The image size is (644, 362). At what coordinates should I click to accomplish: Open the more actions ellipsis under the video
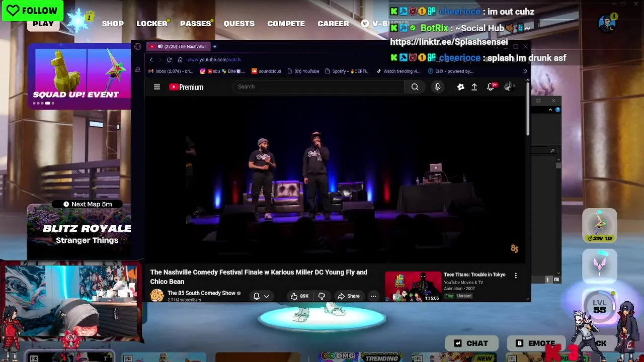click(373, 296)
